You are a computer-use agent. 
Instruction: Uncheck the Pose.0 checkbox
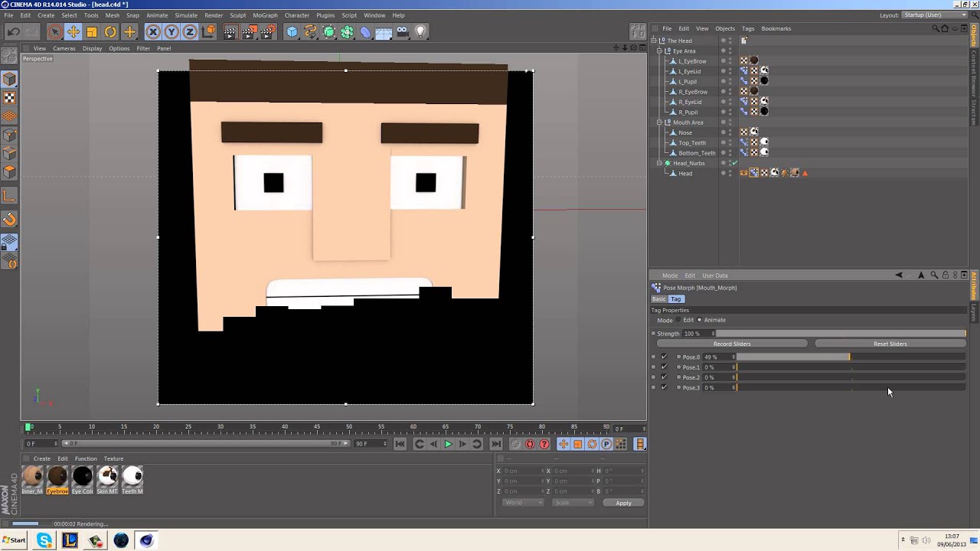pyautogui.click(x=664, y=357)
